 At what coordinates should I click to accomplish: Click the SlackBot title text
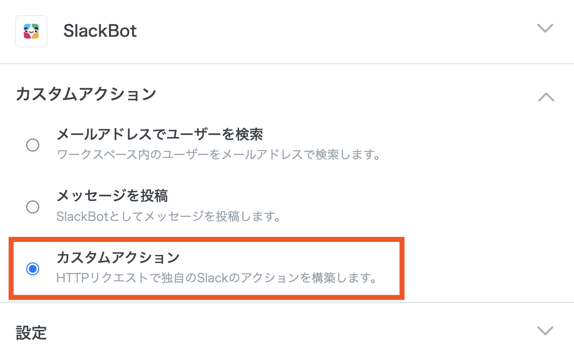tap(100, 31)
